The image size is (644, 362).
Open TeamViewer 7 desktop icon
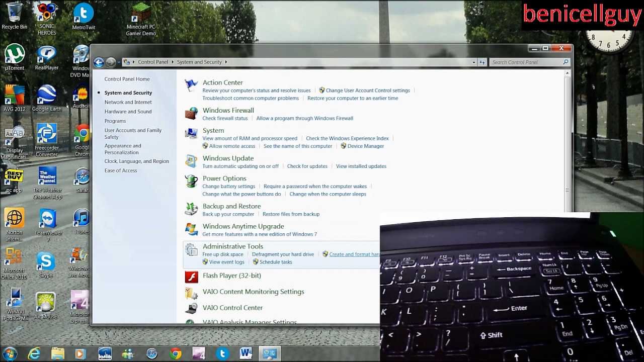click(48, 225)
